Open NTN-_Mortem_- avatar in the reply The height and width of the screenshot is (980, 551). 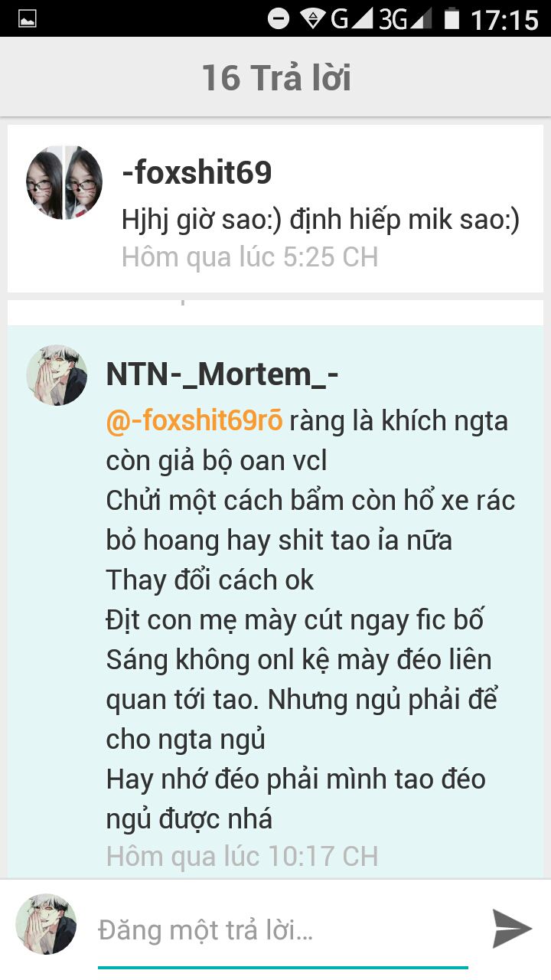tap(57, 374)
